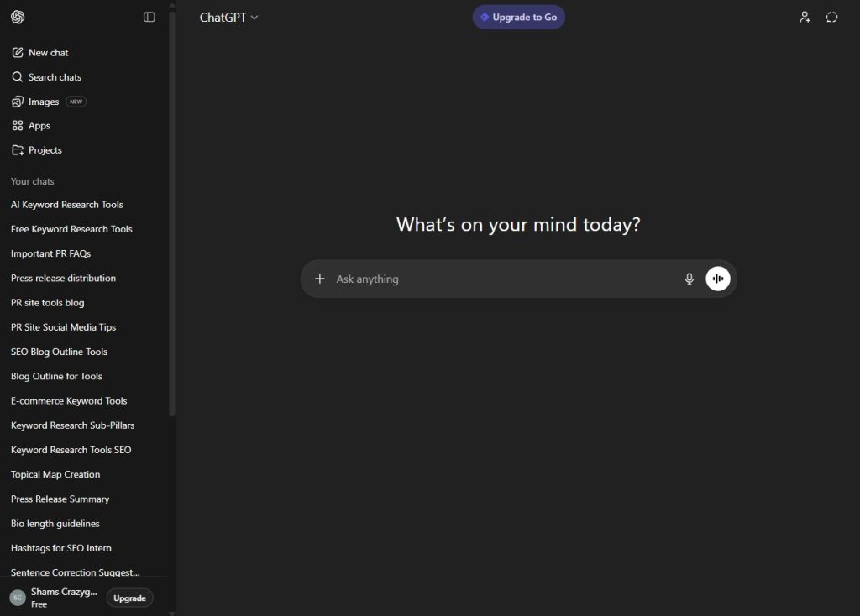This screenshot has height=616, width=860.
Task: Open E-commerce Keyword Tools chat
Action: coord(83,400)
